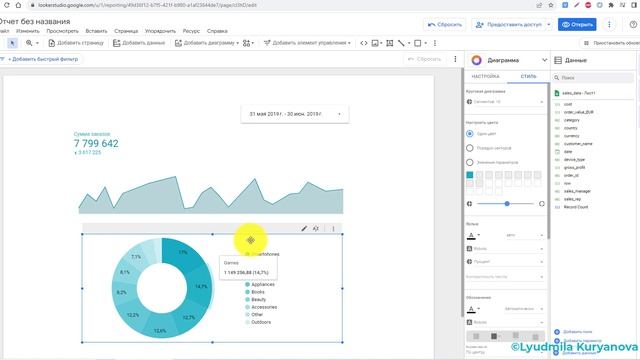
Task: Bookmark this page with the star icon
Action: (551, 5)
